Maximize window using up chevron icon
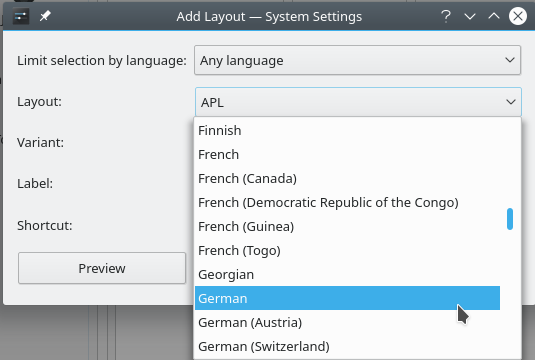The width and height of the screenshot is (535, 360). [494, 16]
